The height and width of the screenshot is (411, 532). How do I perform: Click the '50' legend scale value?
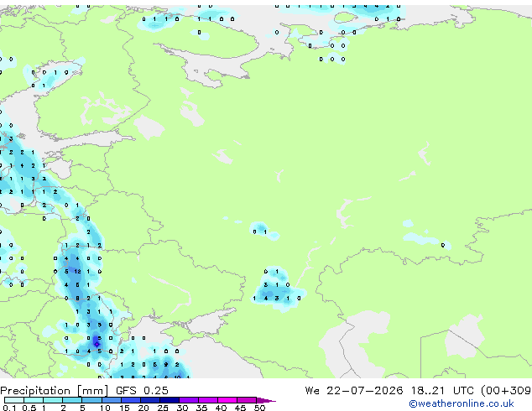click(x=260, y=408)
